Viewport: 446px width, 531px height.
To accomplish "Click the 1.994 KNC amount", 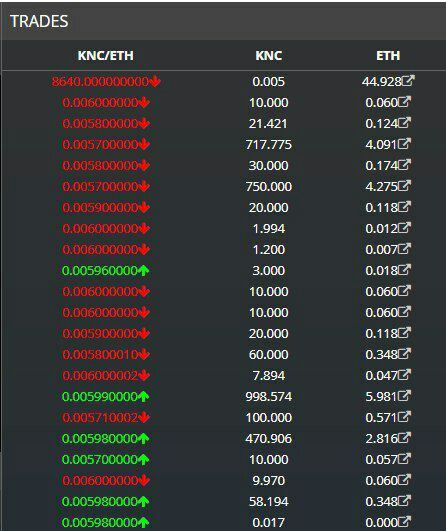I will pos(269,229).
